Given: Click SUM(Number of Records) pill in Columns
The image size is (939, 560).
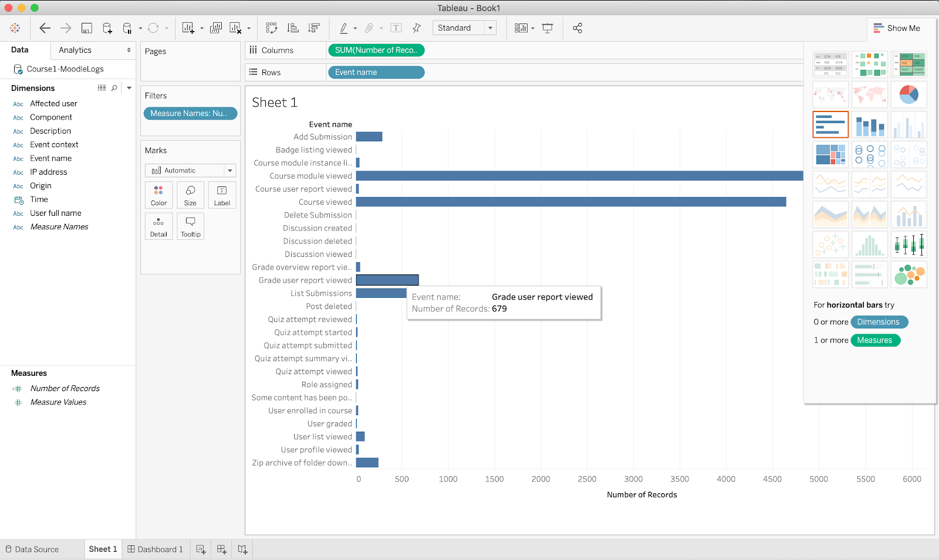Looking at the screenshot, I should pyautogui.click(x=376, y=50).
